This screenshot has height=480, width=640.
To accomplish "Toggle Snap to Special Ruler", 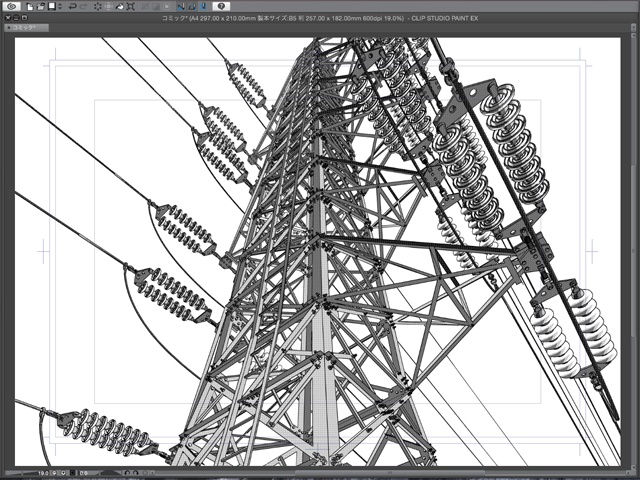I will (191, 6).
